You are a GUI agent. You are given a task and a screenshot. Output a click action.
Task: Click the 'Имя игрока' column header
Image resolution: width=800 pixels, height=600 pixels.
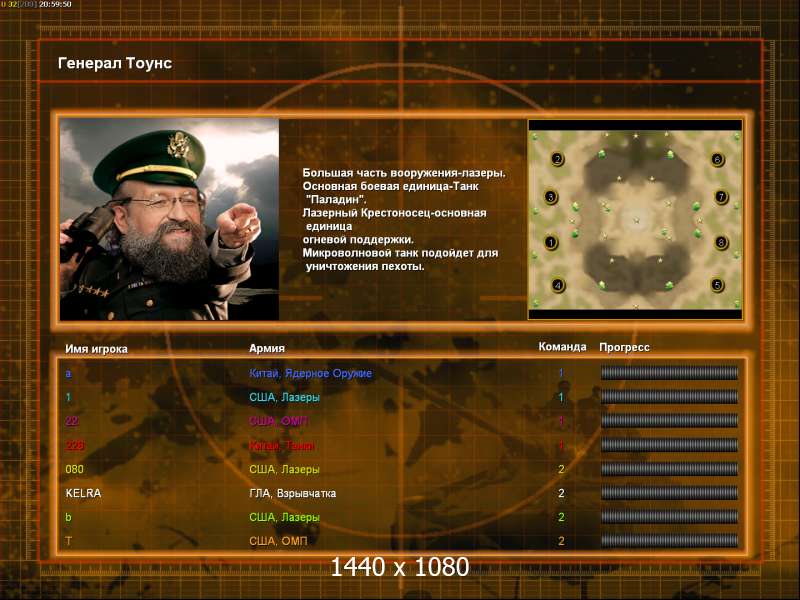tap(96, 349)
